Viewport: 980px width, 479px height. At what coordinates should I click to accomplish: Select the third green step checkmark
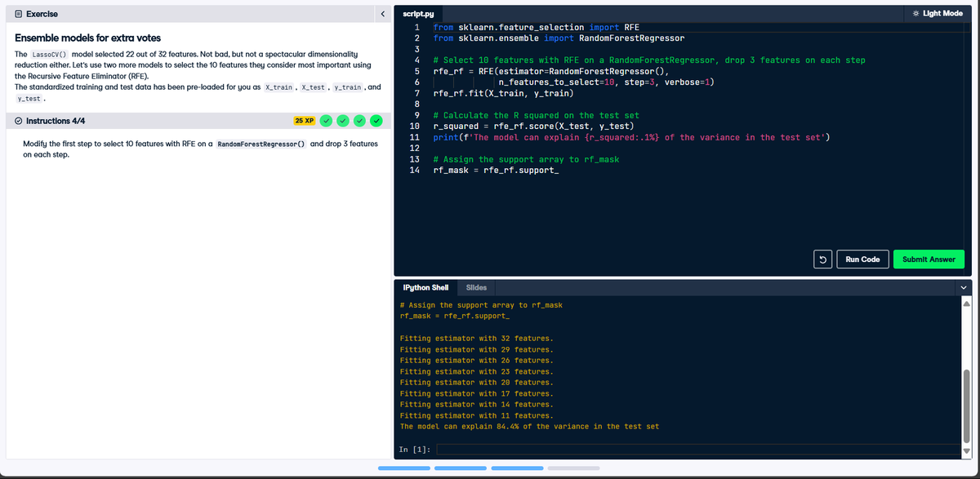(360, 121)
